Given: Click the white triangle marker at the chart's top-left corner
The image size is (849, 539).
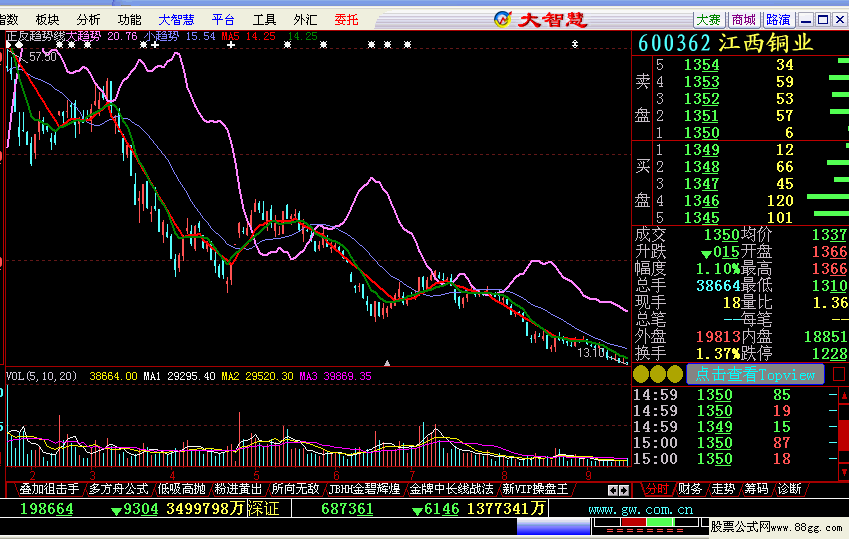Looking at the screenshot, I should pos(9,44).
